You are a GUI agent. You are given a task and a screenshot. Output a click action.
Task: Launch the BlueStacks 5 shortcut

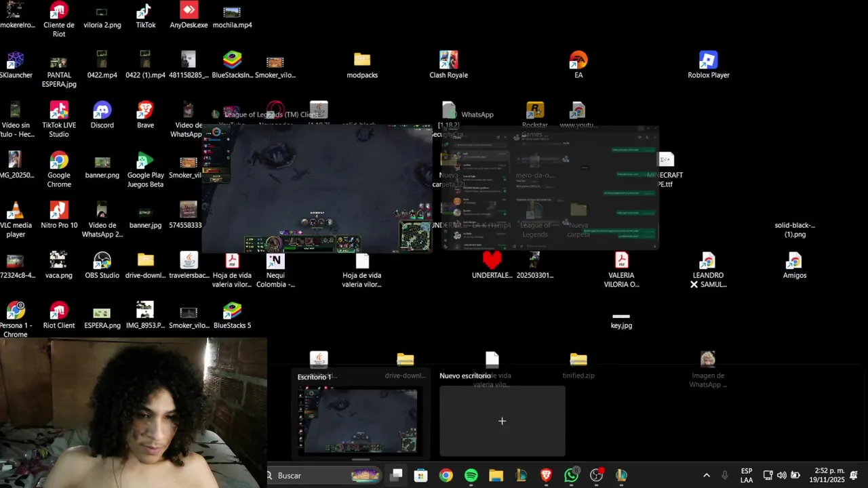click(232, 316)
